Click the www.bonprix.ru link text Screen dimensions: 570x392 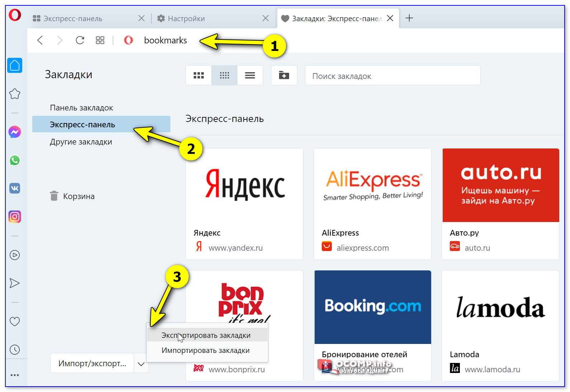pyautogui.click(x=237, y=369)
